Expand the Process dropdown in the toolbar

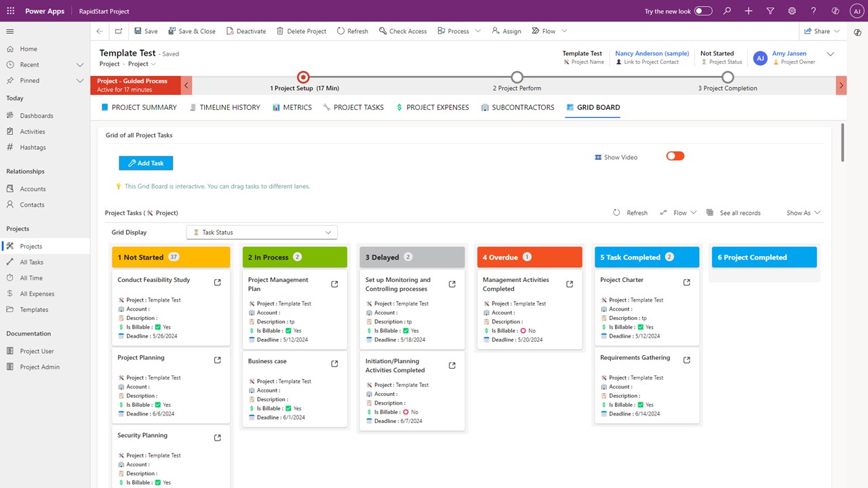click(477, 31)
